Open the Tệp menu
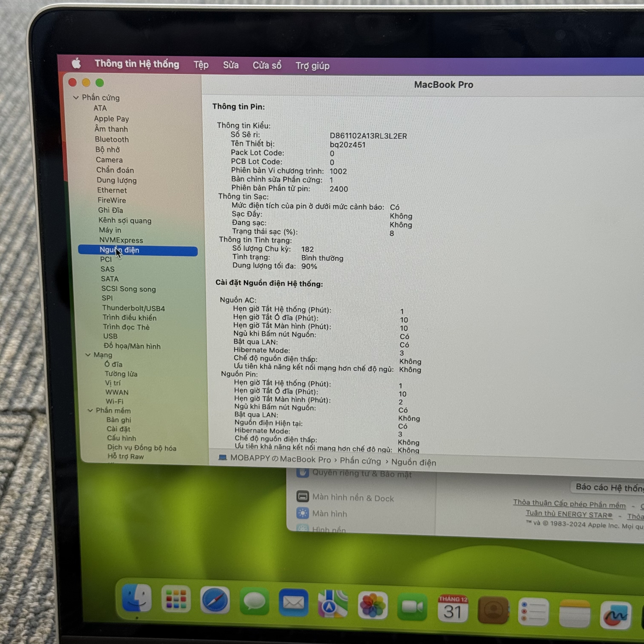The image size is (644, 644). 201,65
